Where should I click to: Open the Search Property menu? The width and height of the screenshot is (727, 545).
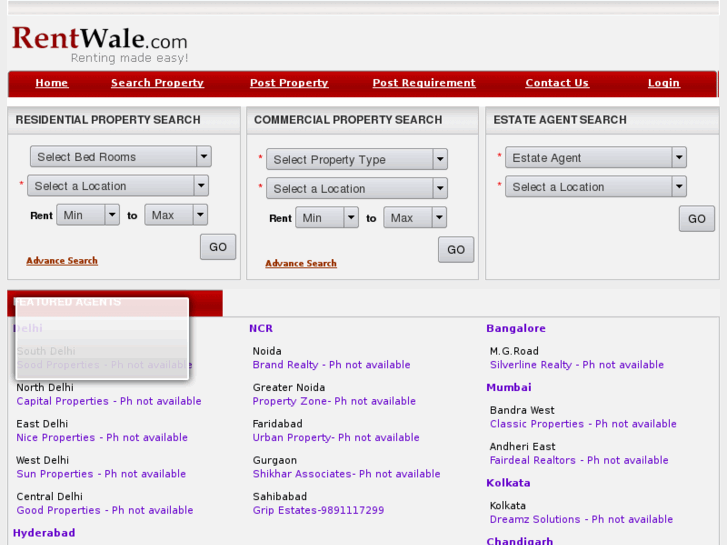coord(157,83)
